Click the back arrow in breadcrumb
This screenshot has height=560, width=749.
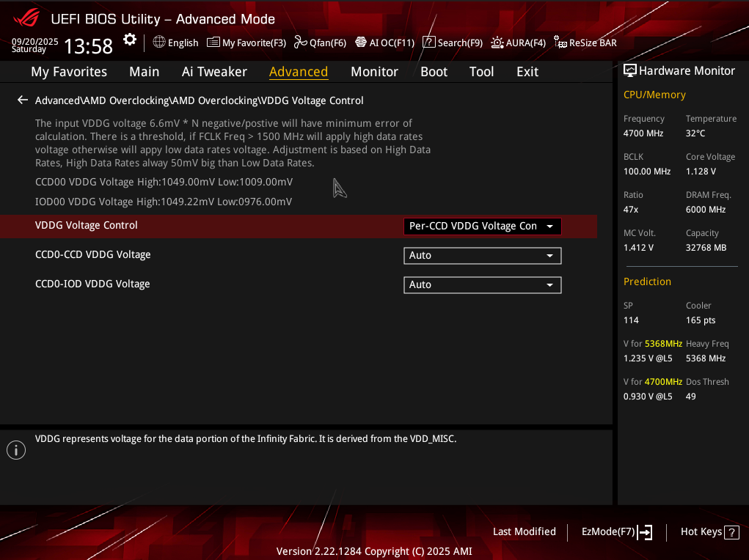23,100
